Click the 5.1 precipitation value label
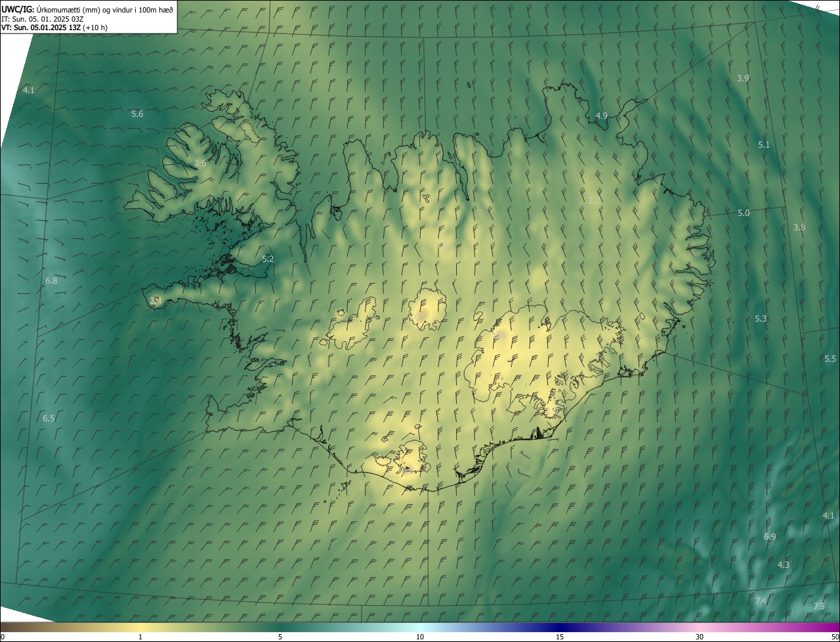This screenshot has width=840, height=642. (x=764, y=145)
